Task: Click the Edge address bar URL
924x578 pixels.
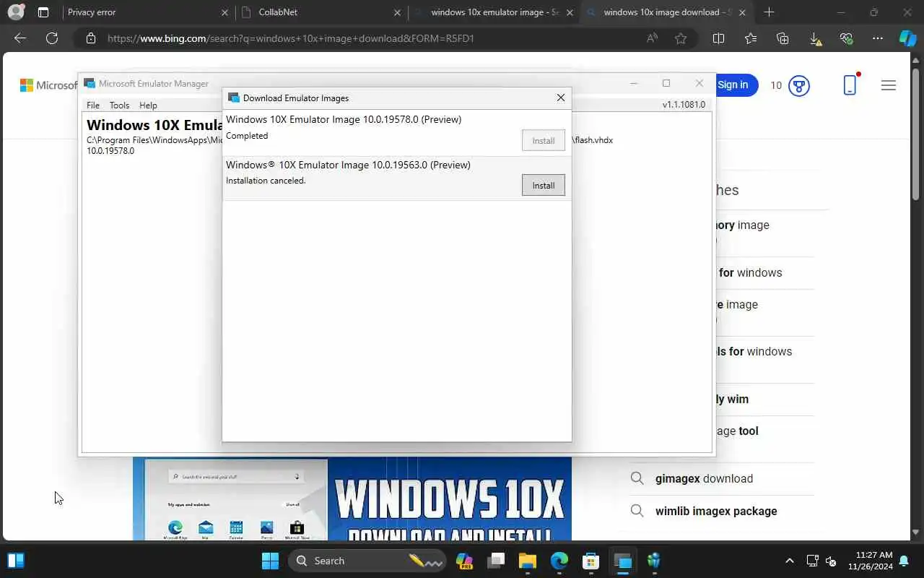Action: (290, 38)
